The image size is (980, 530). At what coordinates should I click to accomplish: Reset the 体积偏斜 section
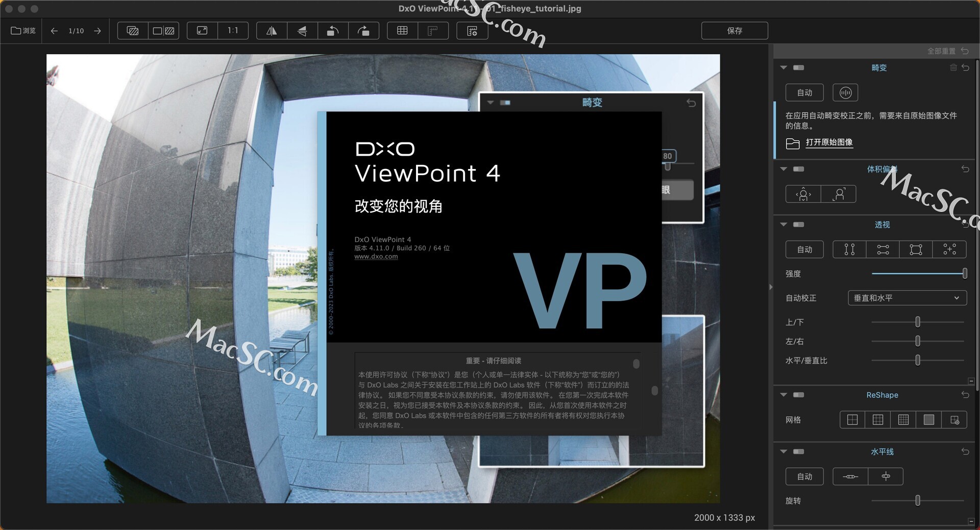click(x=965, y=168)
